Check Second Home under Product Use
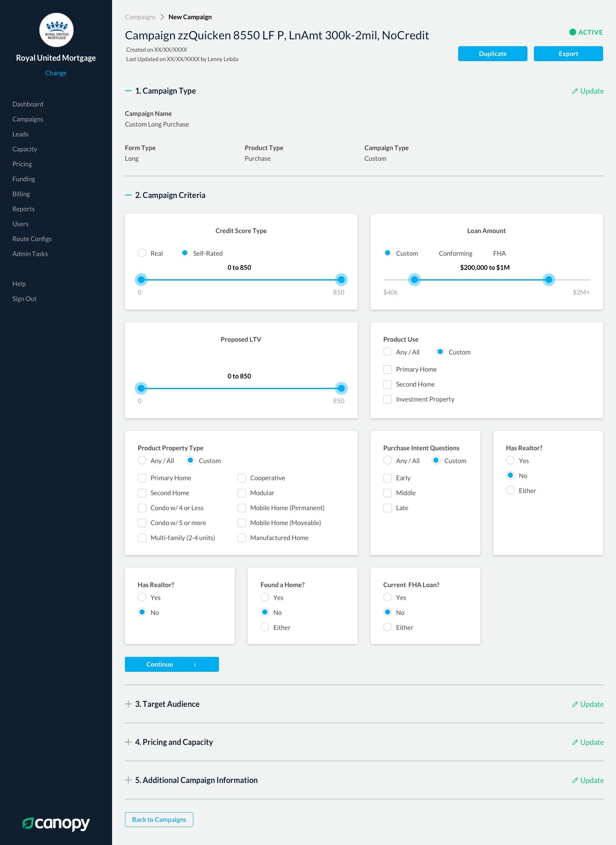Viewport: 616px width, 845px height. [x=388, y=384]
